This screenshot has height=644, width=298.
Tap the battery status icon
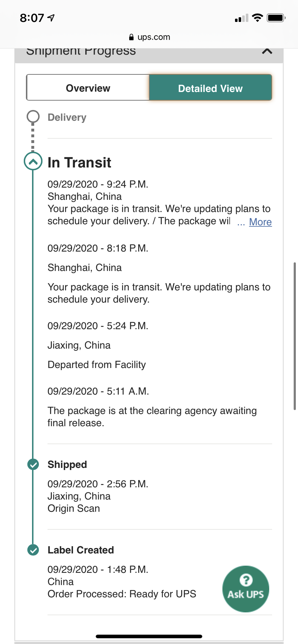[276, 18]
